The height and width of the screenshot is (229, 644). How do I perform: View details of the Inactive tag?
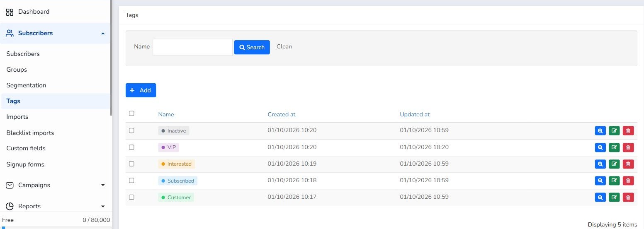tap(600, 131)
